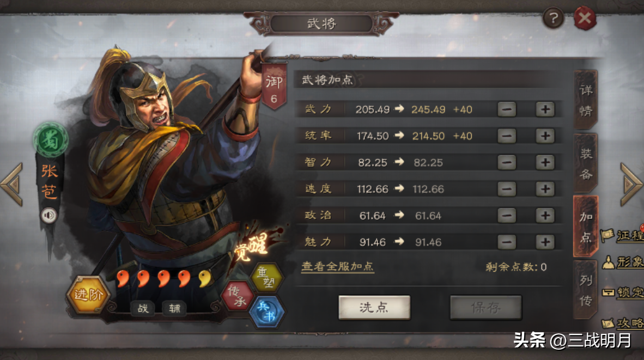Open the help question mark icon
Image resolution: width=644 pixels, height=360 pixels.
point(553,19)
